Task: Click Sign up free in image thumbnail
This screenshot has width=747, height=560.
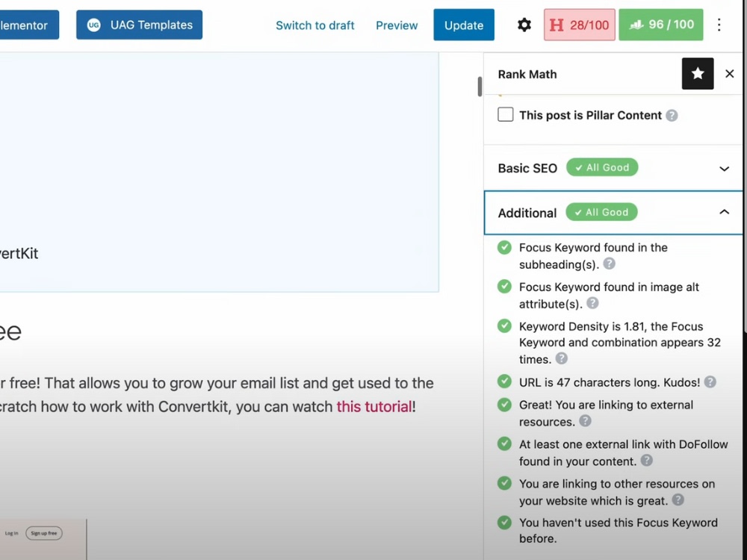Action: pos(44,533)
